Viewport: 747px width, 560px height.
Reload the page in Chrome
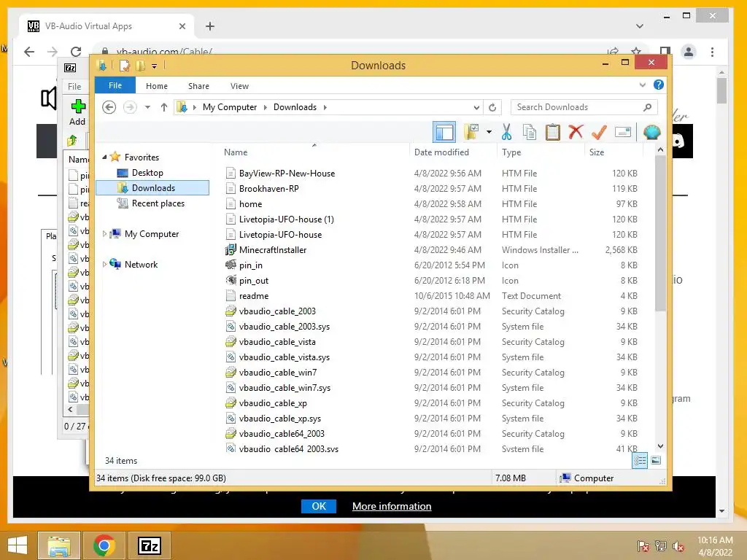[76, 52]
